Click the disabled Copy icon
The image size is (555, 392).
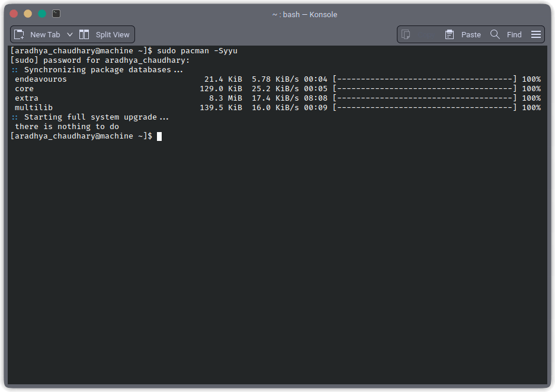(406, 34)
